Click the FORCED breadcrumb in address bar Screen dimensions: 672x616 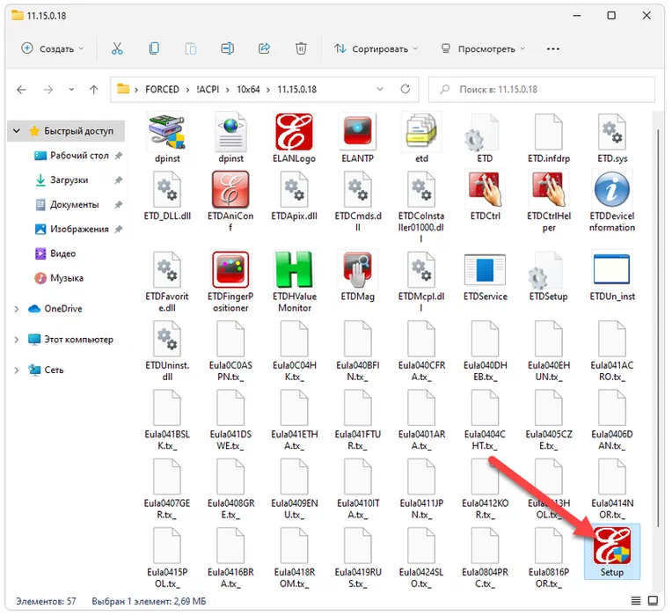point(162,90)
